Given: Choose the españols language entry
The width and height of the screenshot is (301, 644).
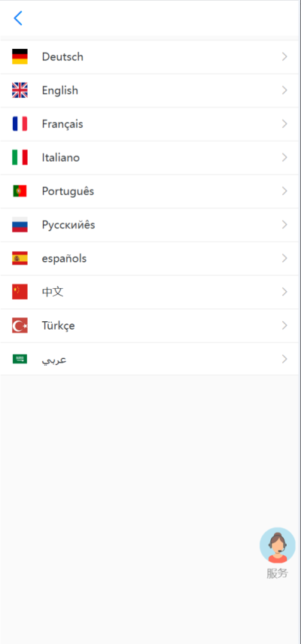Looking at the screenshot, I should click(150, 258).
